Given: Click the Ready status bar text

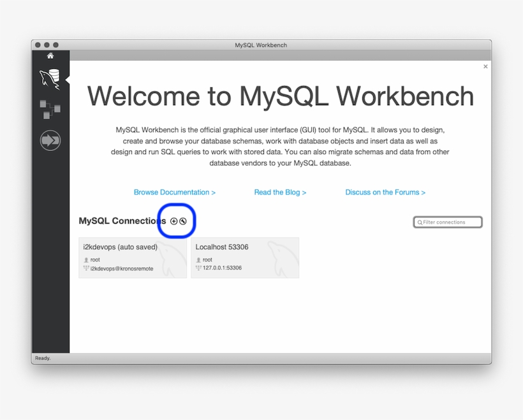Looking at the screenshot, I should [42, 358].
